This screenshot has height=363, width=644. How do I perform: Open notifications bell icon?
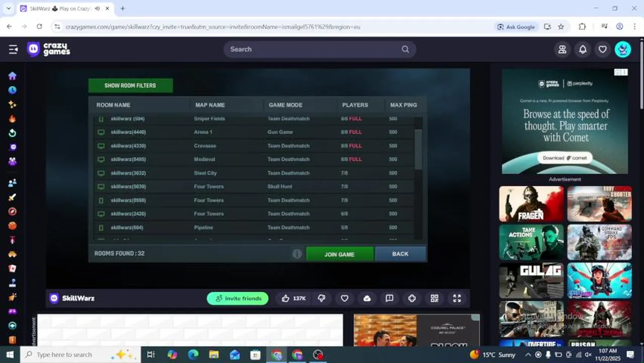point(583,49)
